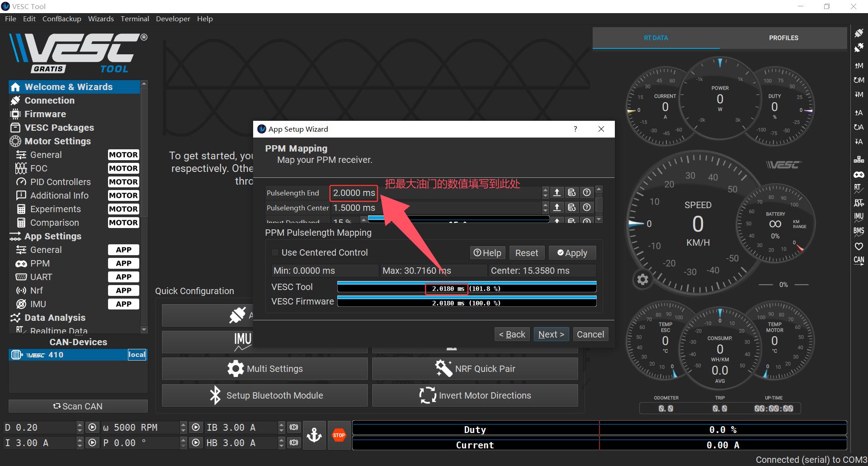The width and height of the screenshot is (868, 466).
Task: Hit the red STOP button
Action: coord(339,435)
